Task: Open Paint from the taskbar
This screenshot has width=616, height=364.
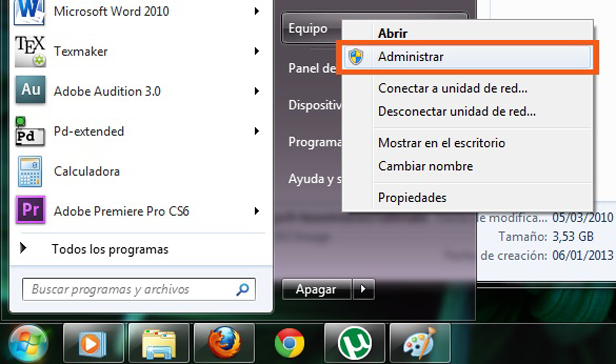Action: (420, 344)
